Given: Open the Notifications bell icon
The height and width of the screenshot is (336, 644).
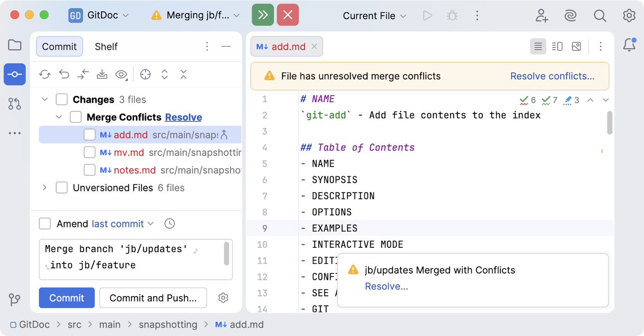Looking at the screenshot, I should click(x=629, y=45).
